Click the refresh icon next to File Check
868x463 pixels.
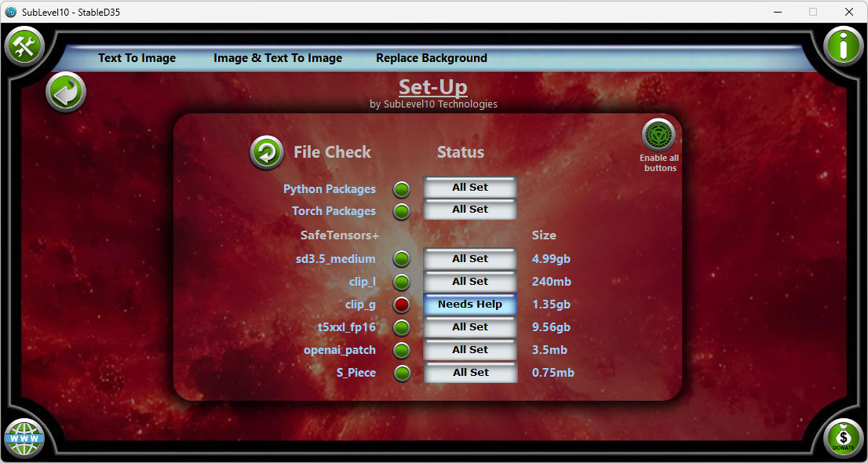[x=267, y=153]
